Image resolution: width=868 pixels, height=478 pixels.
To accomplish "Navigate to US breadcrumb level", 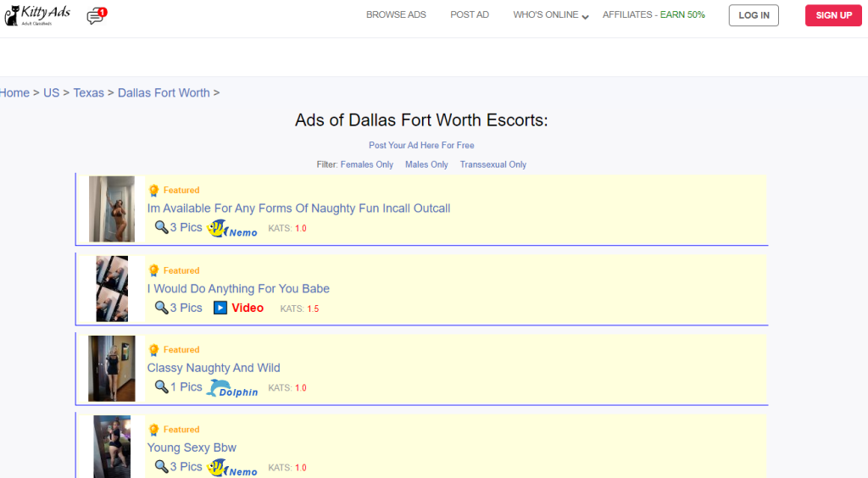I will tap(51, 93).
